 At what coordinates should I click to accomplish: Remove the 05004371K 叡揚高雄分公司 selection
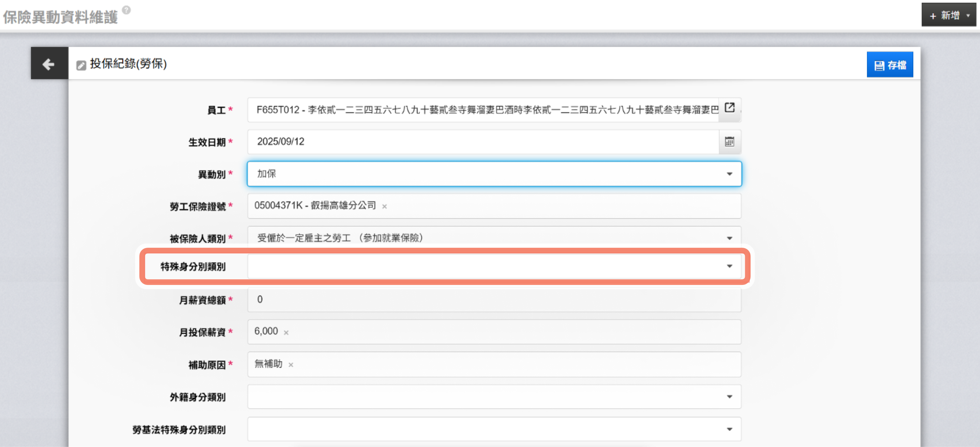[x=385, y=207]
